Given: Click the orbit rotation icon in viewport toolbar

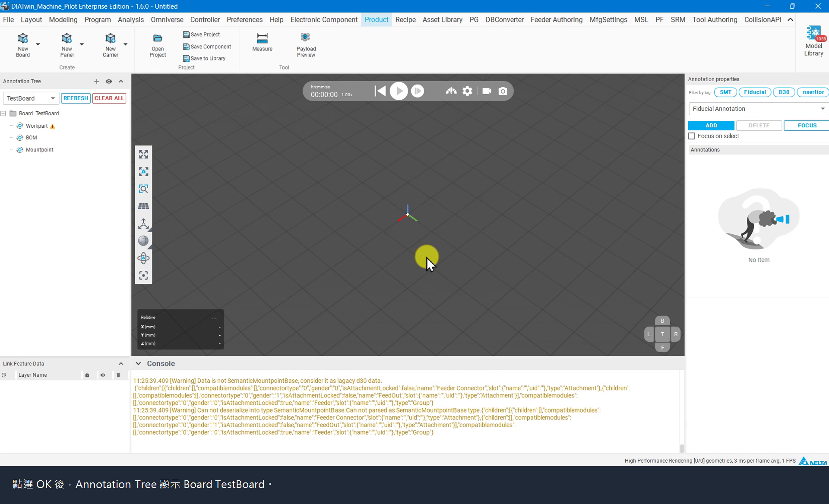Looking at the screenshot, I should click(143, 258).
